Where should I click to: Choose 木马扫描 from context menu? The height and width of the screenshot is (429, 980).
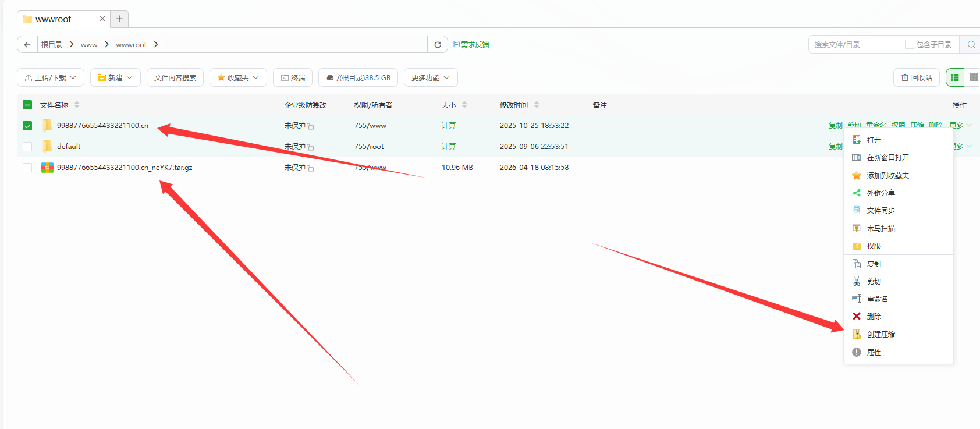(880, 229)
